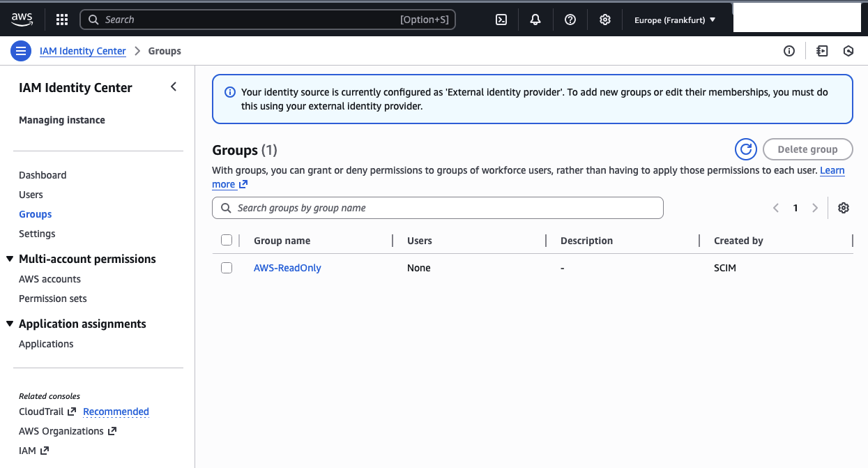Screen dimensions: 868x468
Task: Open the Users page from the sidebar
Action: 30,194
